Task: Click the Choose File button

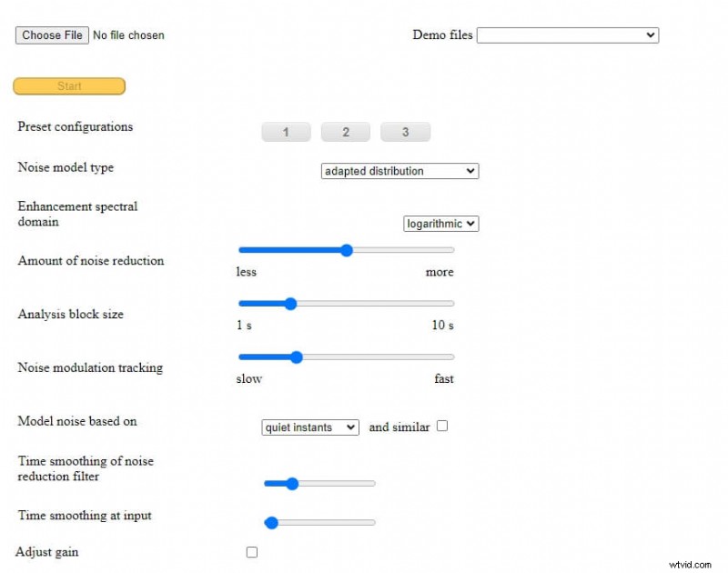Action: [52, 35]
